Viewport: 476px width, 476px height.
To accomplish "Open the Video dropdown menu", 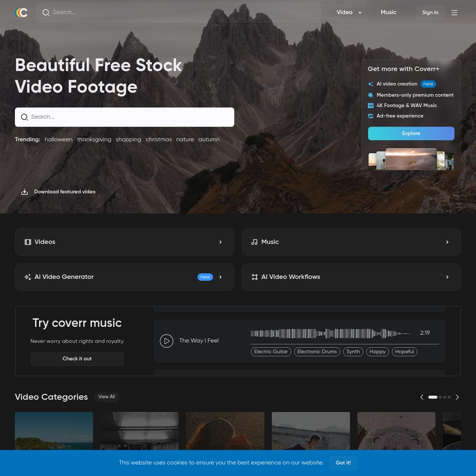I will tap(349, 12).
